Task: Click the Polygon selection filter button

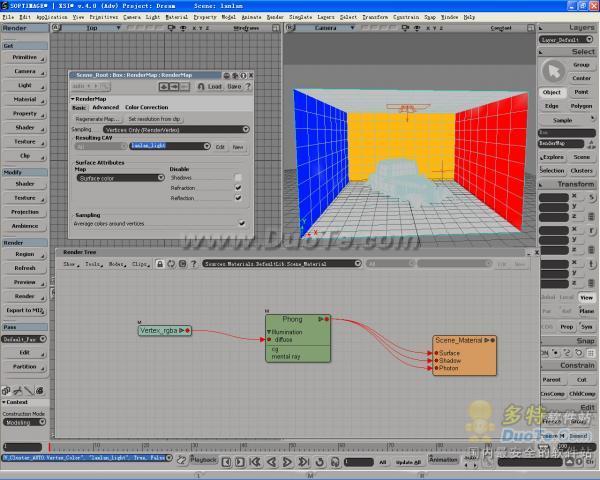Action: pyautogui.click(x=581, y=105)
